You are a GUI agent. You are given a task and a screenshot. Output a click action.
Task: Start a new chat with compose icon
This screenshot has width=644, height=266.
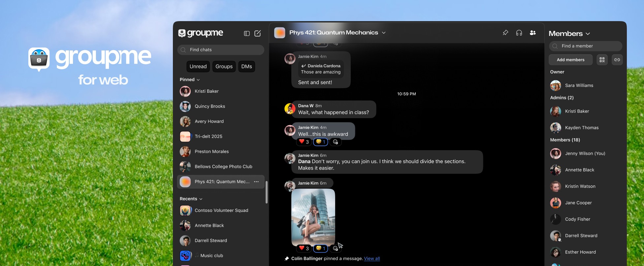coord(258,33)
